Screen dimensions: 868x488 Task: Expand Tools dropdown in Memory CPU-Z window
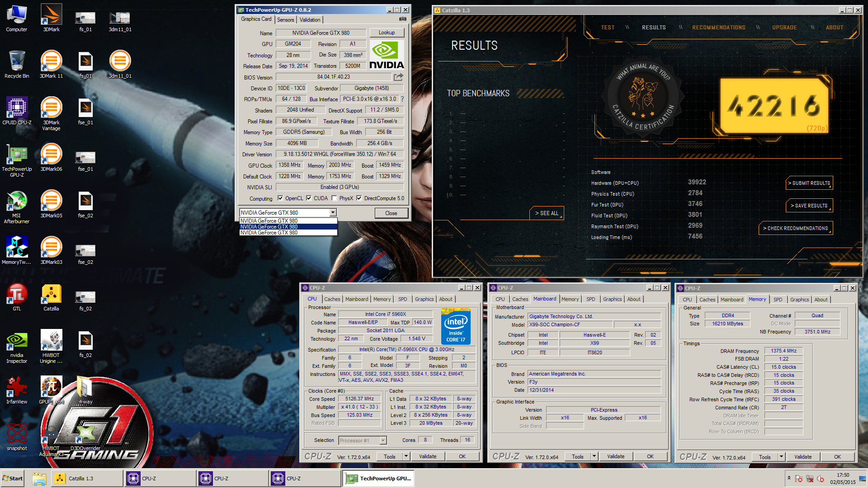point(781,457)
